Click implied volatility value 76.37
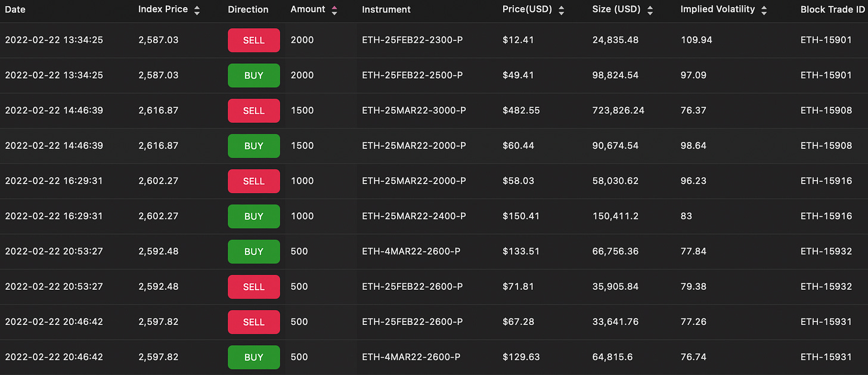 coord(693,110)
